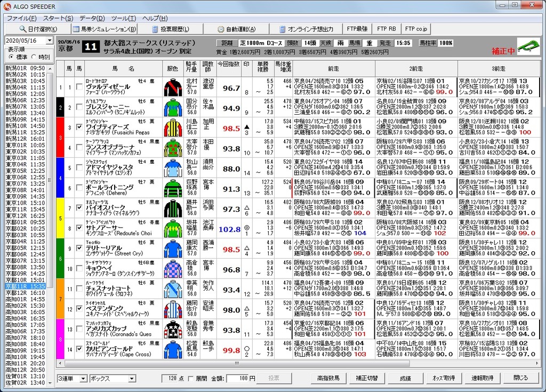
Task: Uncheck the box for horse 14 カリビアンゴールド
Action: pos(79,349)
